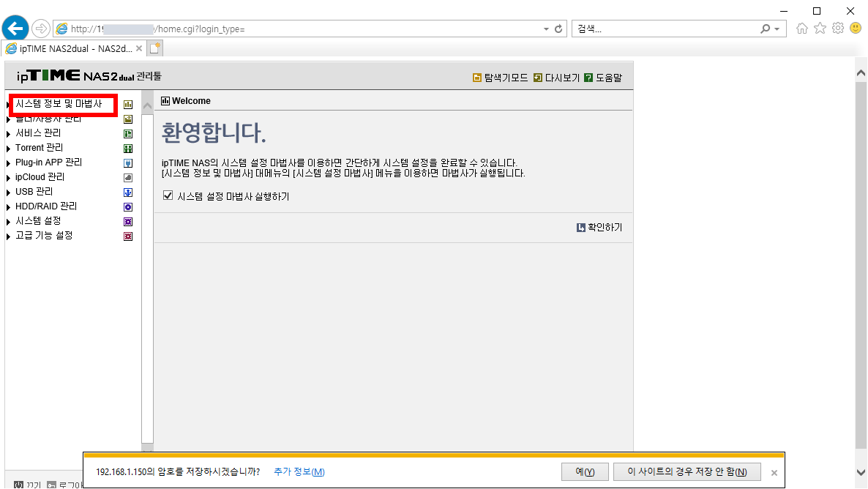
Task: Click the browser forward arrow button
Action: coord(40,29)
